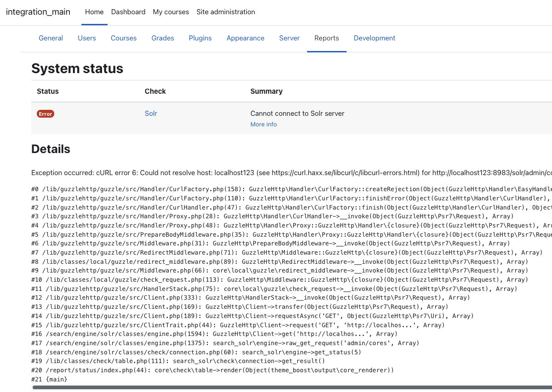Click stack trace line #5 PrepareBodyMiddleware.php(35)
552x392 pixels.
291,234
